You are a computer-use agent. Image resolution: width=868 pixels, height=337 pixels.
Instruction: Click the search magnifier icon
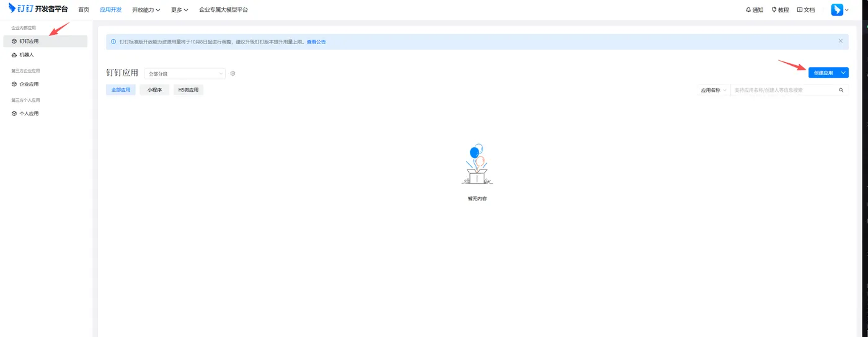[x=841, y=90]
